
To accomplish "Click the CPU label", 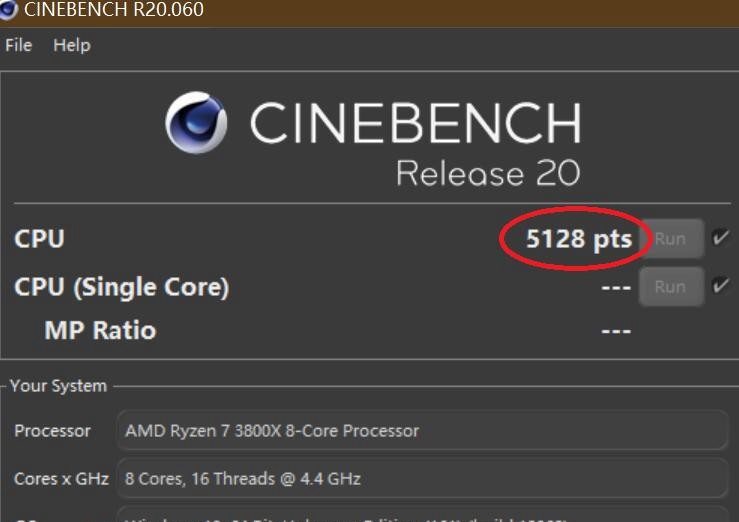I will pos(40,239).
